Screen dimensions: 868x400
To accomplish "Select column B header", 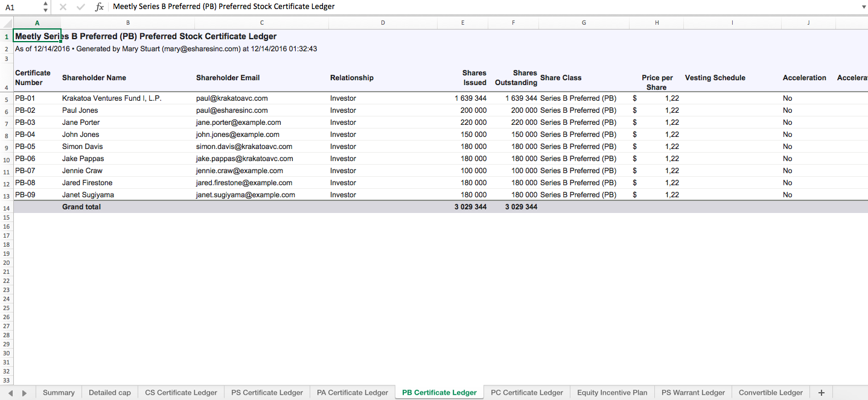I will [127, 22].
